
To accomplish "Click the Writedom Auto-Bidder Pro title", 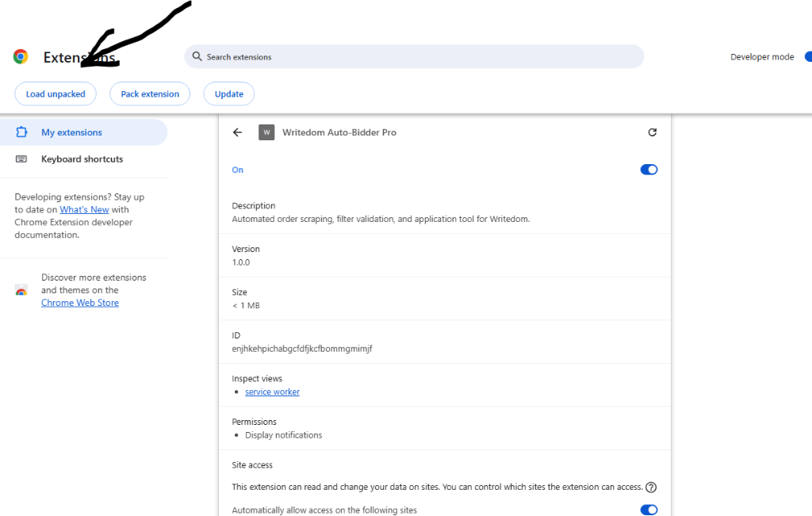I will click(339, 132).
